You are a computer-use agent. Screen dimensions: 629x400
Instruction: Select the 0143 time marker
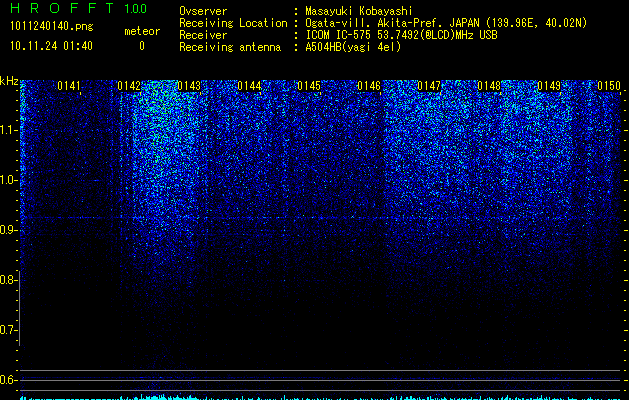click(x=189, y=86)
